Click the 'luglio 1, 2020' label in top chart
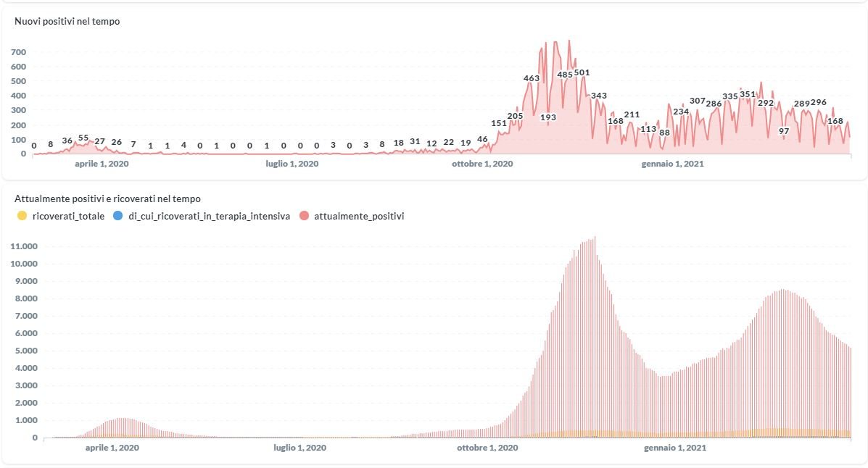This screenshot has height=468, width=868. pos(292,164)
